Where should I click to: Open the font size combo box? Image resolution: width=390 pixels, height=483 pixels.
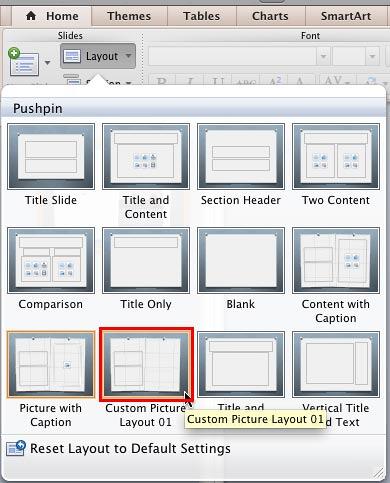[x=356, y=56]
